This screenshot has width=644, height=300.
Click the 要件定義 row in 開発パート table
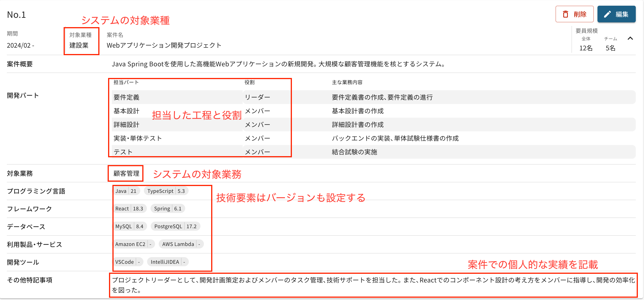coord(127,97)
